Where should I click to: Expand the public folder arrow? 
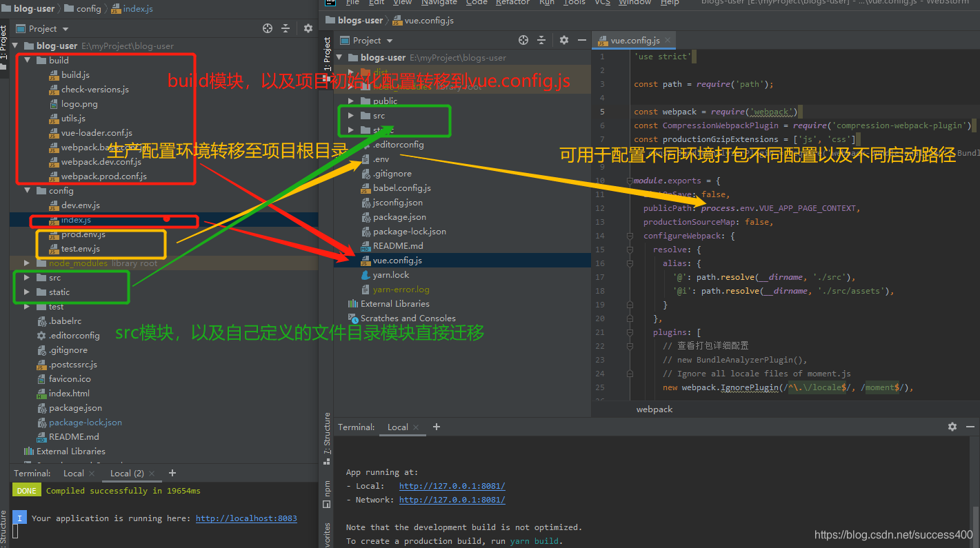click(x=351, y=101)
